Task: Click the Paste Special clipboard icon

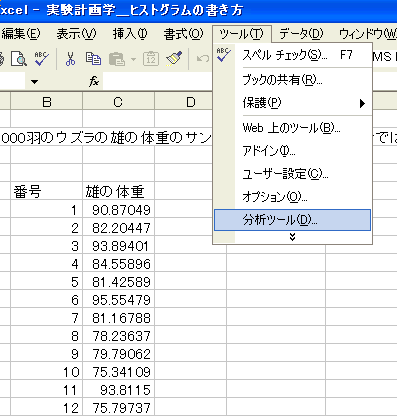Action: pos(151,59)
